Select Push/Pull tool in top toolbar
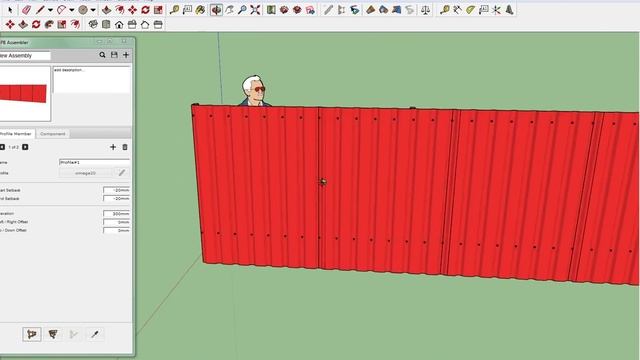 (107, 10)
